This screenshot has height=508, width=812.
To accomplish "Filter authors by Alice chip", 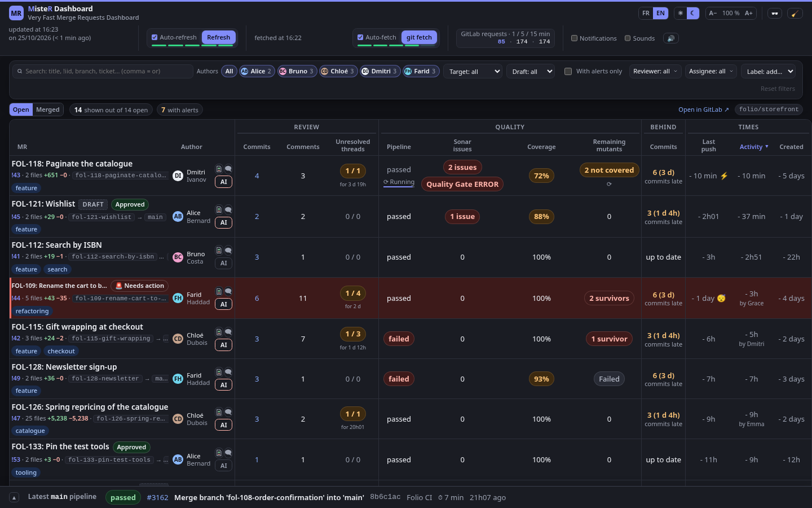I will (x=257, y=71).
